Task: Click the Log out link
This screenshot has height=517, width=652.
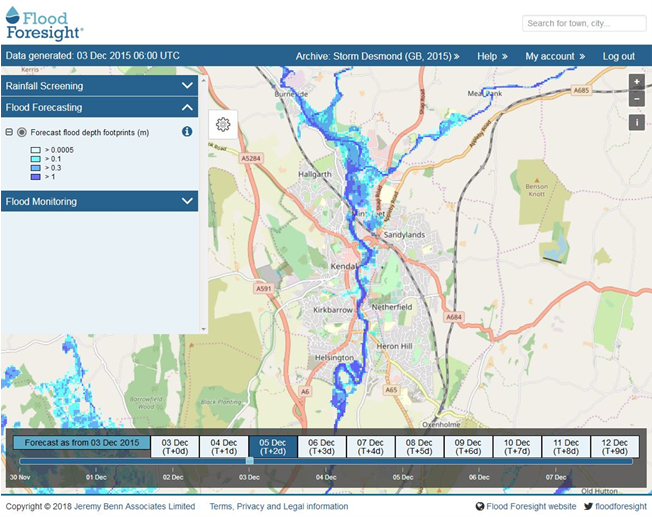Action: point(618,56)
